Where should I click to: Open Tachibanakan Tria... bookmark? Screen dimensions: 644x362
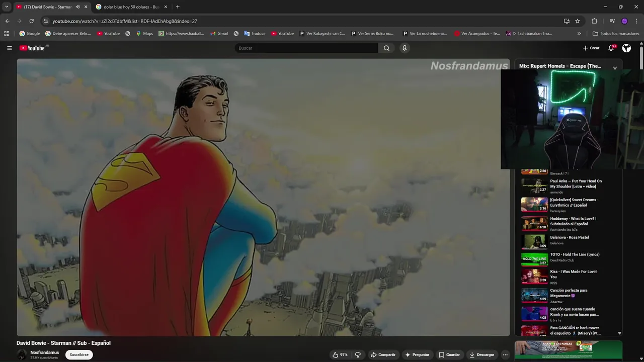pos(528,34)
